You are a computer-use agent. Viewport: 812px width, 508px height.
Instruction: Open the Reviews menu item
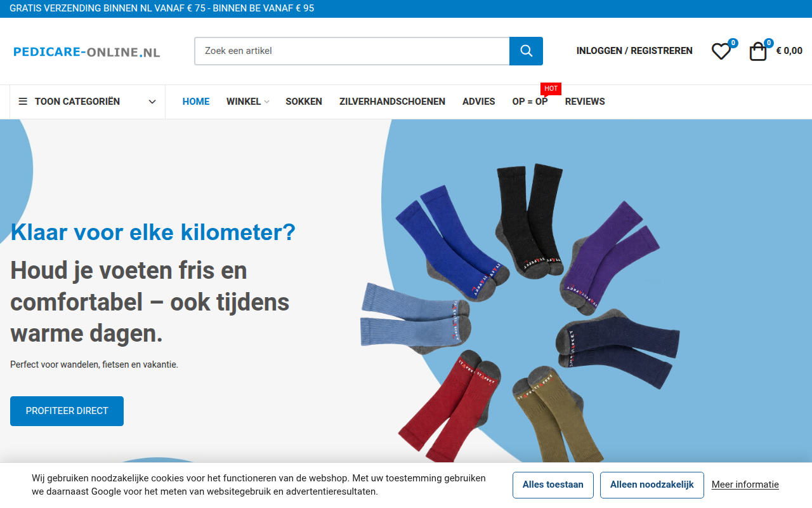(x=585, y=102)
